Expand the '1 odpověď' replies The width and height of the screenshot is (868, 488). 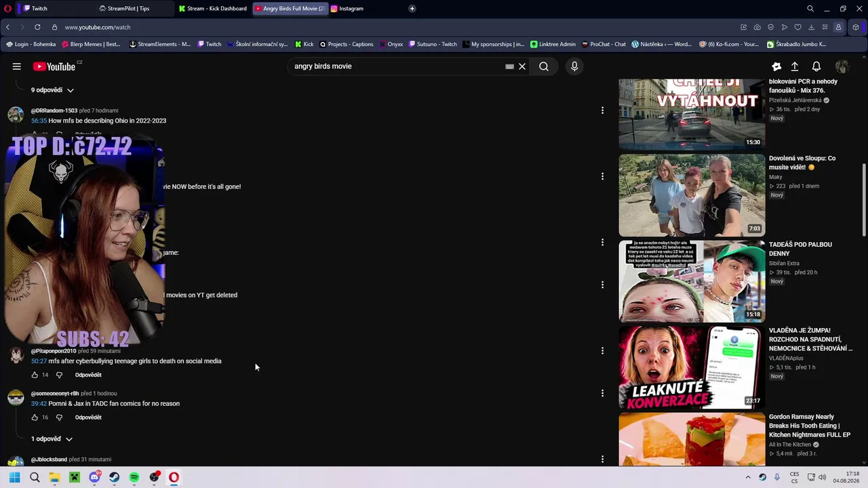(52, 439)
